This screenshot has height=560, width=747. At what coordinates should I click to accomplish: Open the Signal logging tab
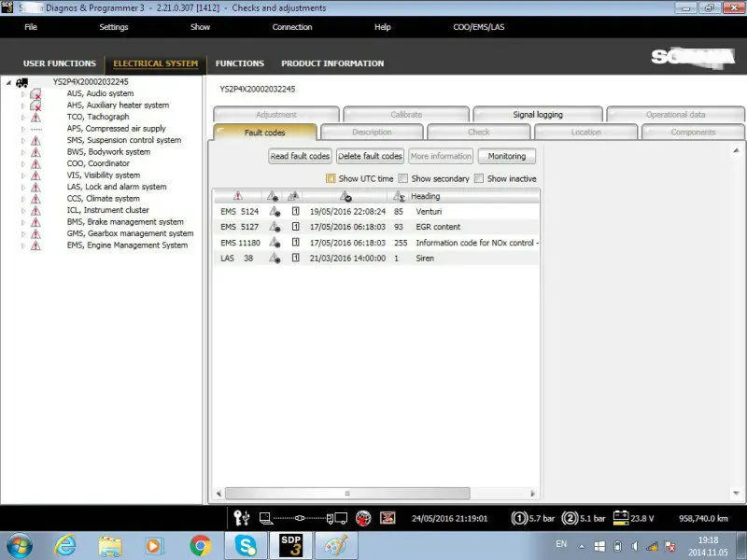(x=538, y=114)
